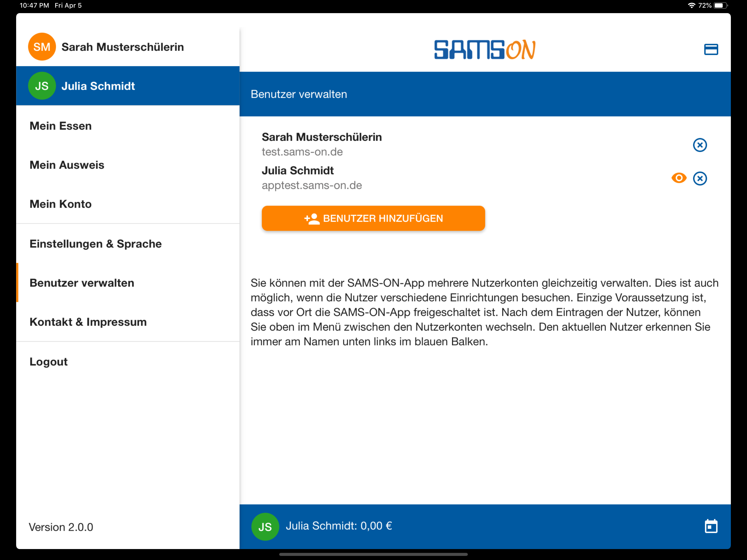Viewport: 747px width, 560px height.
Task: Click the SAMS-ON logo
Action: [485, 50]
